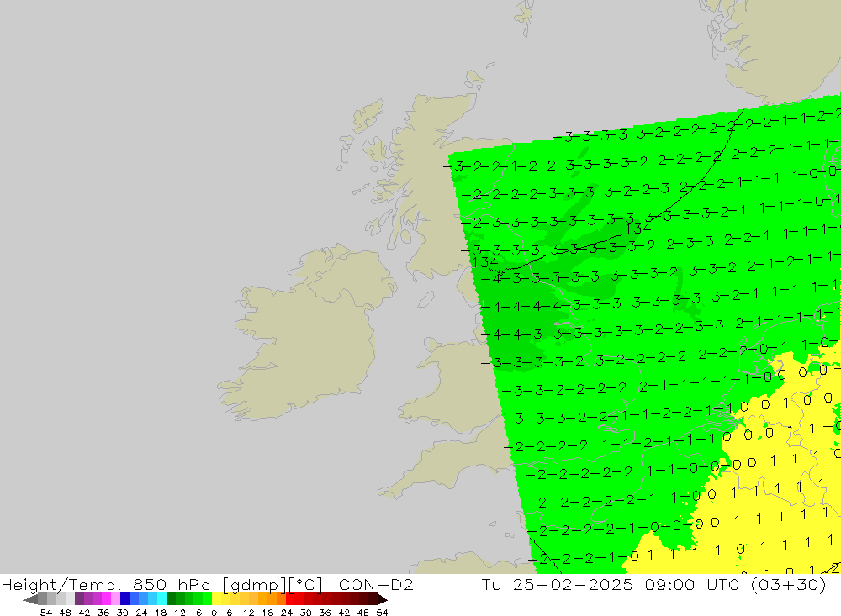
Task: Click the pale pink swatch in the color legend
Action: (115, 599)
